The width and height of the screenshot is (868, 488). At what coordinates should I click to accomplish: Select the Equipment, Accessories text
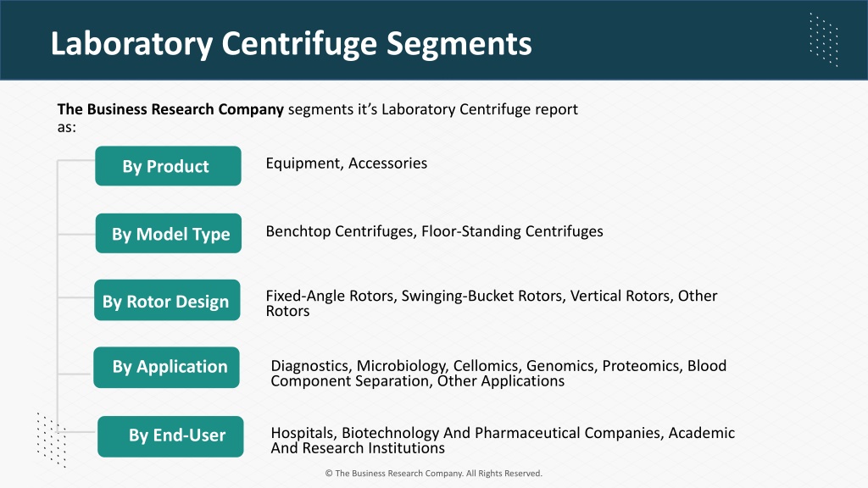347,164
